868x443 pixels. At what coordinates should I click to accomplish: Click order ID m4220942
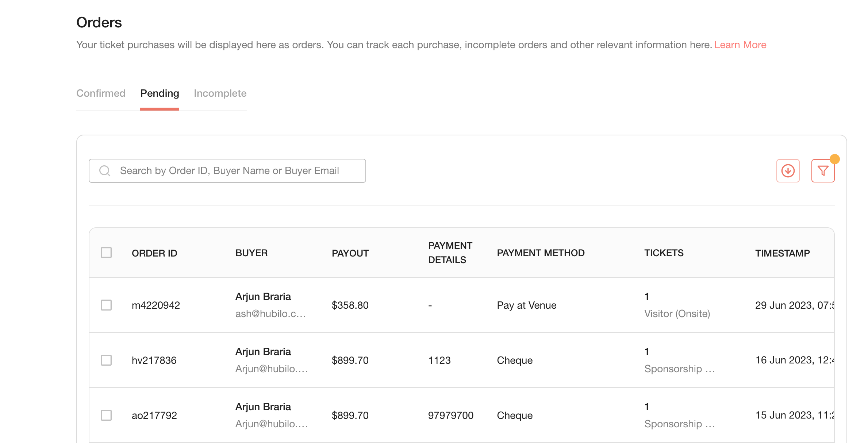(156, 305)
